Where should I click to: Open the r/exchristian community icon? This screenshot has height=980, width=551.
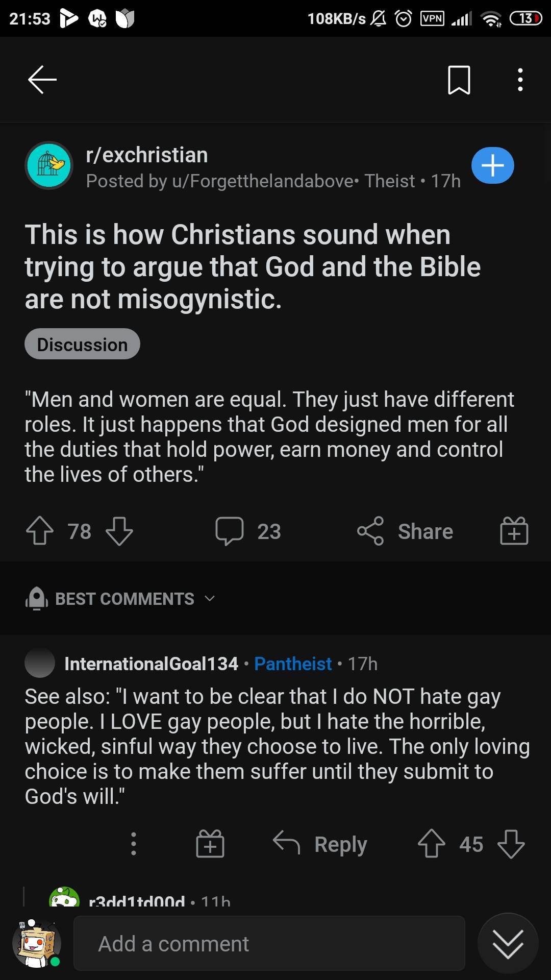[x=48, y=165]
